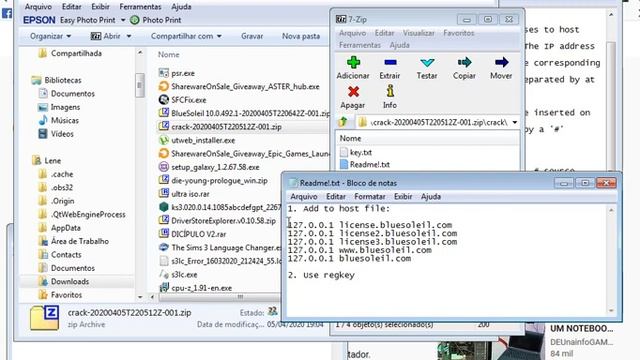Click Nova pasta in the Explorer toolbar
This screenshot has width=640, height=360.
[301, 36]
